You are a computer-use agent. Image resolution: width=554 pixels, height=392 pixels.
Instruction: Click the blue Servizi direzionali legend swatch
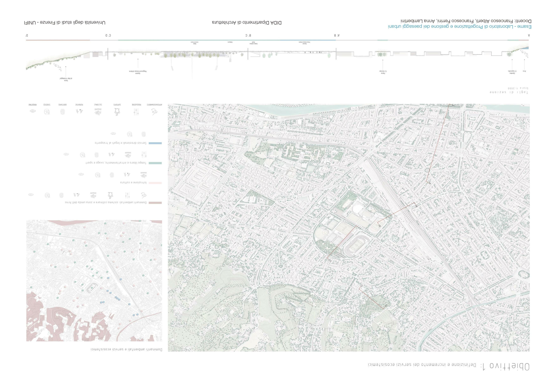tap(155, 143)
